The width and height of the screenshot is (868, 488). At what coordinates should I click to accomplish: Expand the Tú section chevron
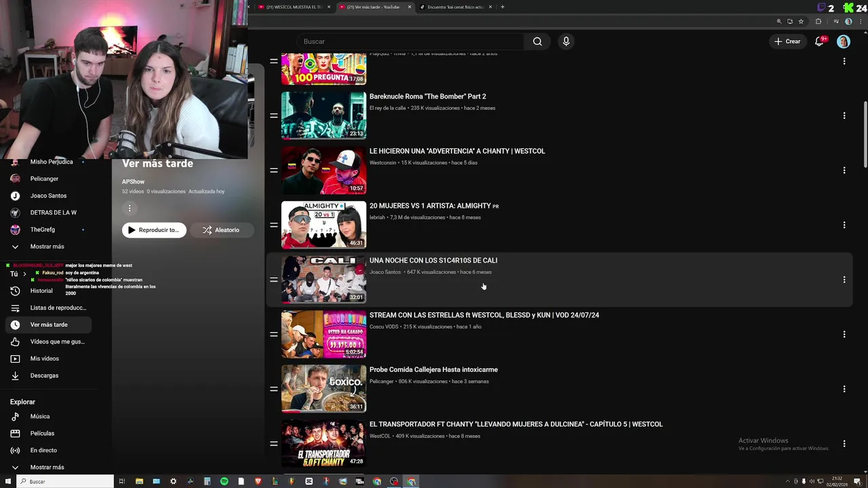click(x=24, y=274)
